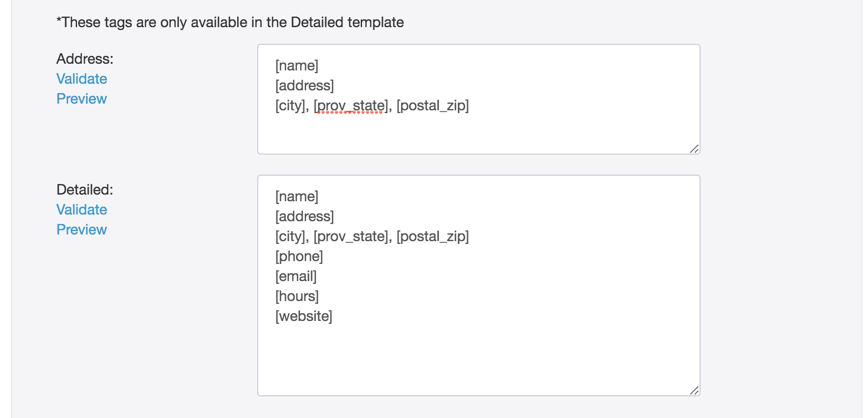868x418 pixels.
Task: Open Preview for the Detailed template
Action: pos(81,230)
